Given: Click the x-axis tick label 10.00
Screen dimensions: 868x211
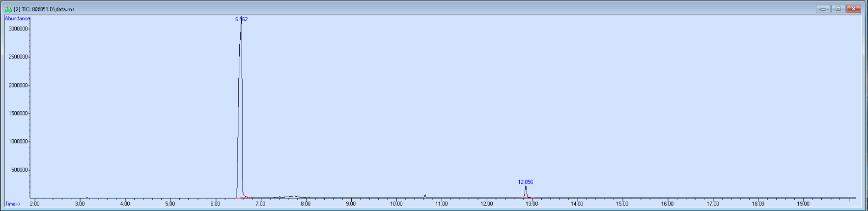Looking at the screenshot, I should 396,204.
